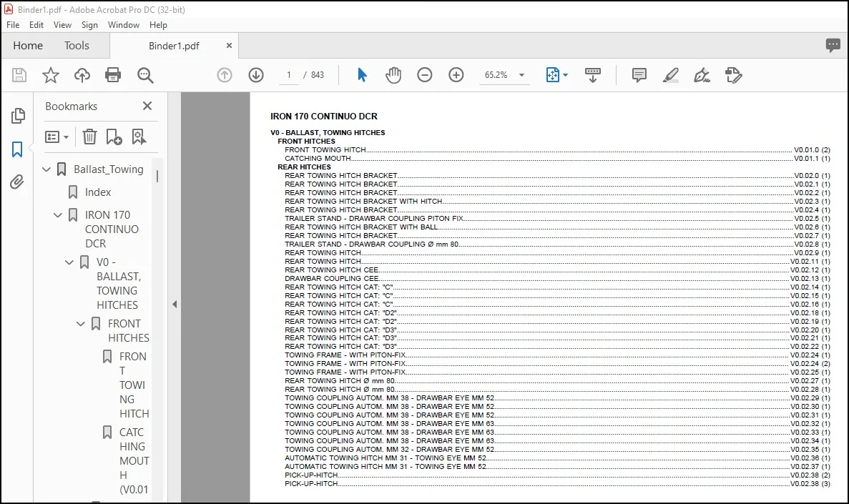The width and height of the screenshot is (849, 504).
Task: Find current bookmark icon
Action: pos(139,137)
